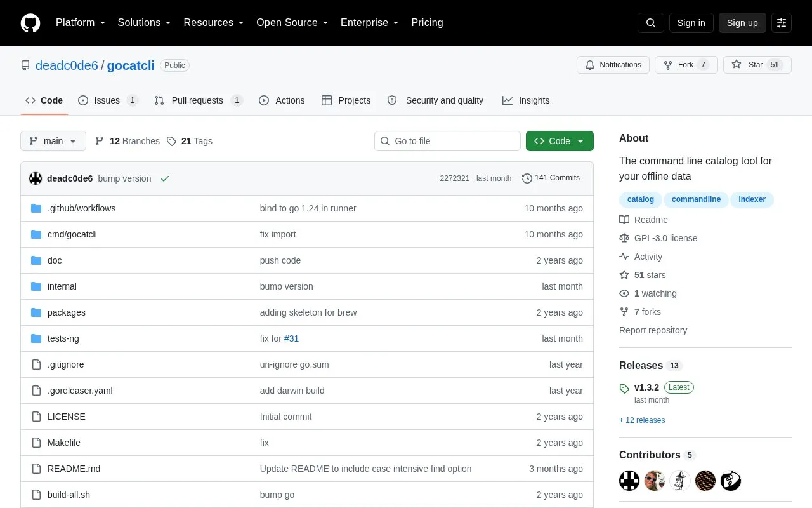Click the GPL-3.0 license scale icon
The height and width of the screenshot is (508, 812).
click(624, 238)
